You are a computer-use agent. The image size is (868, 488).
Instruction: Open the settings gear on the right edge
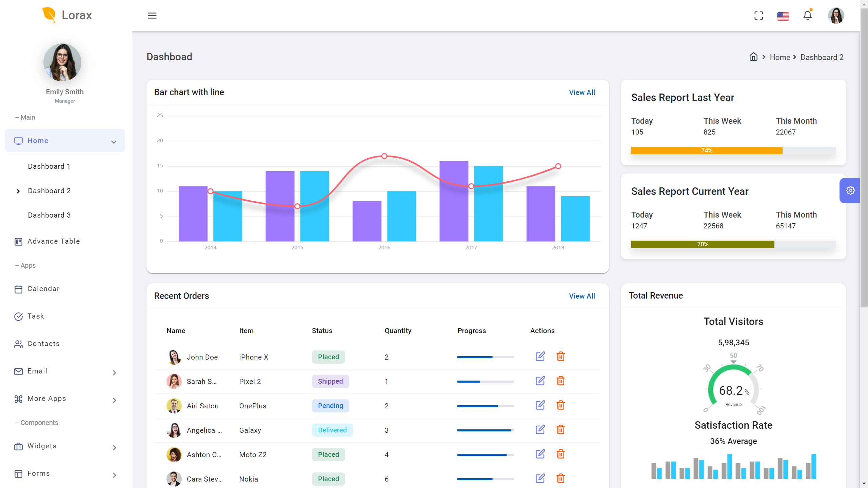(850, 190)
